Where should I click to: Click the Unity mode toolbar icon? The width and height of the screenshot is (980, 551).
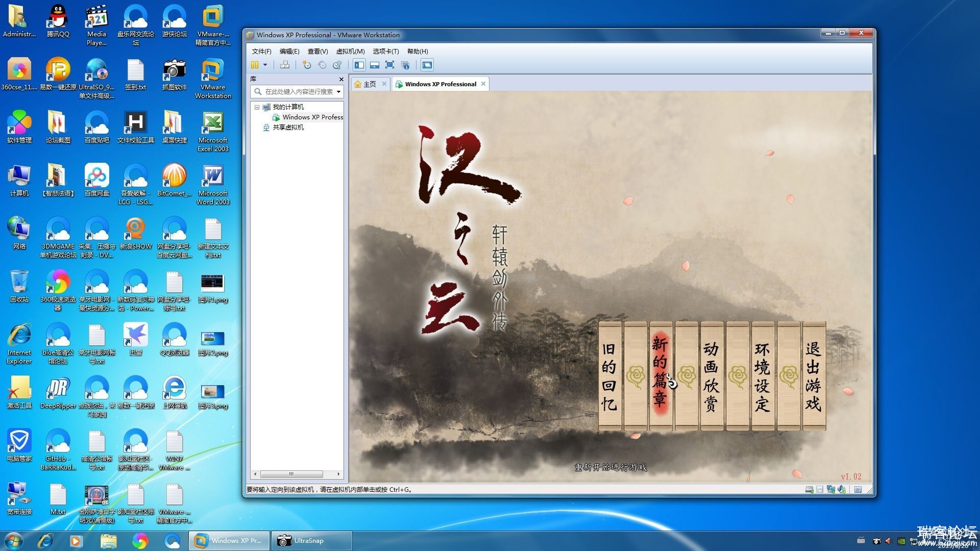pos(405,65)
